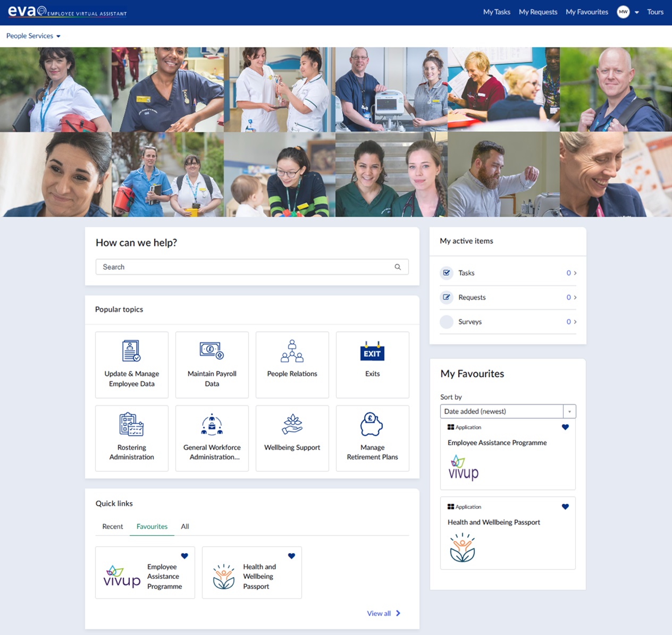672x635 pixels.
Task: Toggle heart on Employee Assistance Programme quick link
Action: click(x=184, y=556)
